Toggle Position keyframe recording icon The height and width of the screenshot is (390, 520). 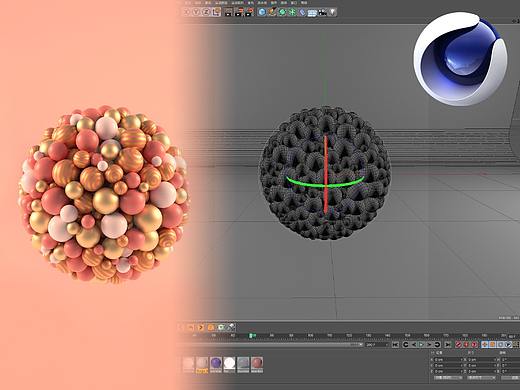(x=485, y=345)
